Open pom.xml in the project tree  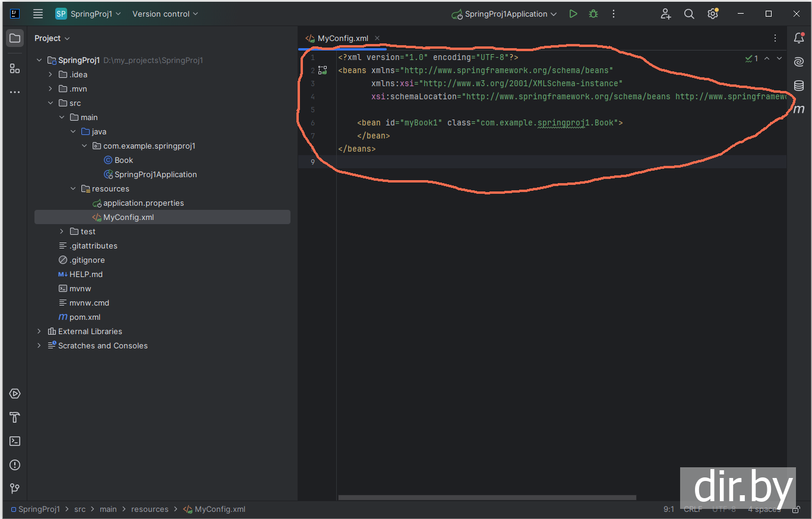(84, 317)
